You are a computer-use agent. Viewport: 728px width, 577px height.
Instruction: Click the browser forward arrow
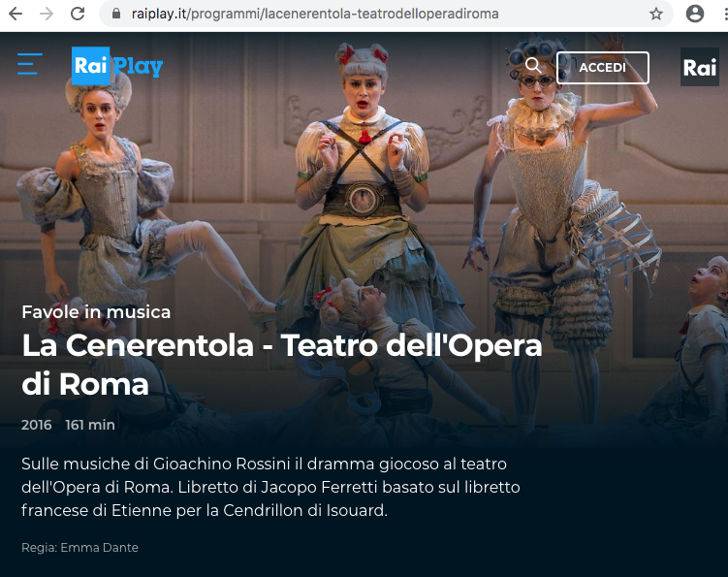tap(47, 14)
